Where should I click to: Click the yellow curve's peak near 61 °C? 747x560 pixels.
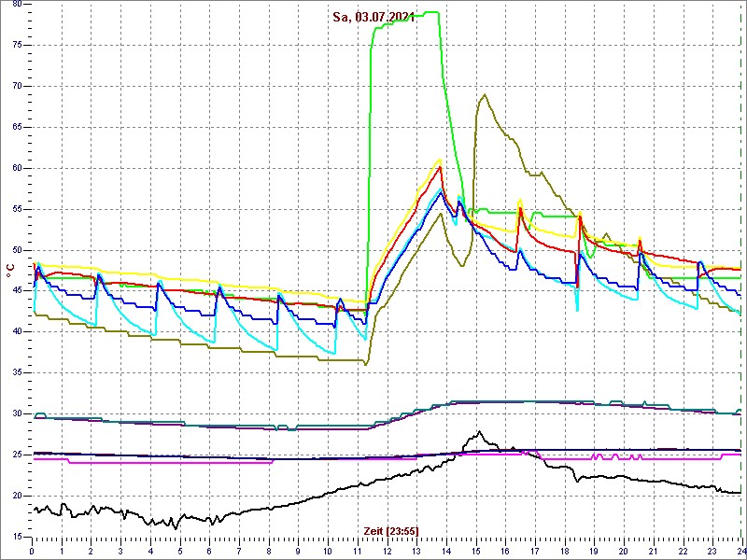[x=440, y=160]
